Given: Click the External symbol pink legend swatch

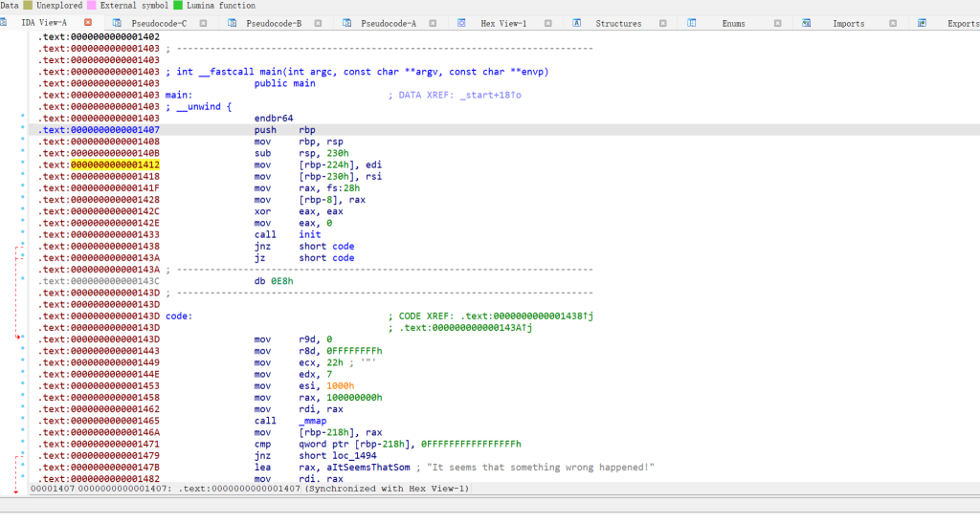Looking at the screenshot, I should point(92,6).
